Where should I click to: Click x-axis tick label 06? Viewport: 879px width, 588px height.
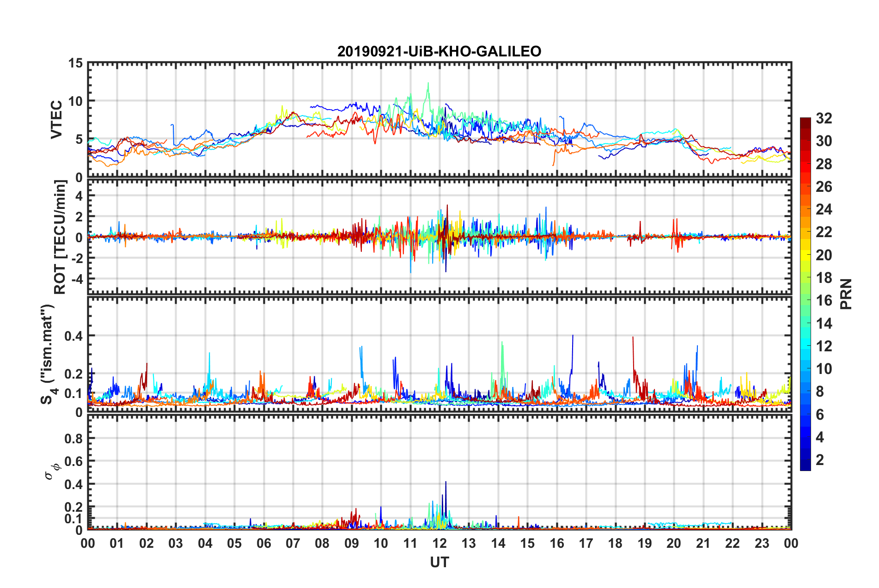click(x=264, y=543)
